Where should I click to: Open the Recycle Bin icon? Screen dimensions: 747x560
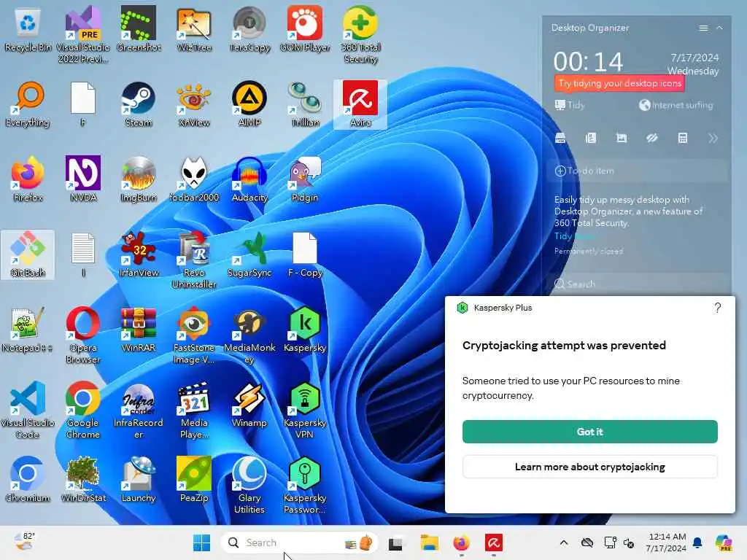28,29
